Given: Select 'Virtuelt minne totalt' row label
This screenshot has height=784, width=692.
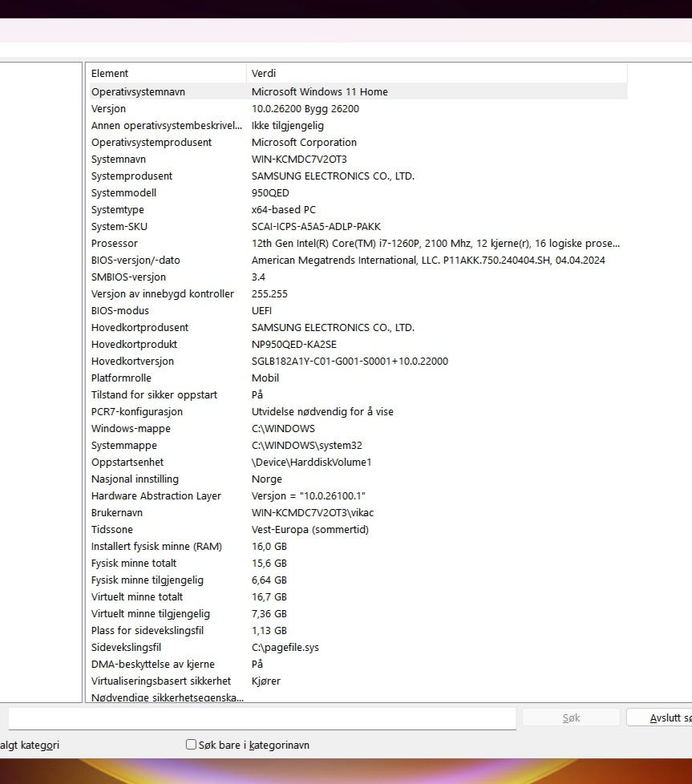Looking at the screenshot, I should point(137,596).
